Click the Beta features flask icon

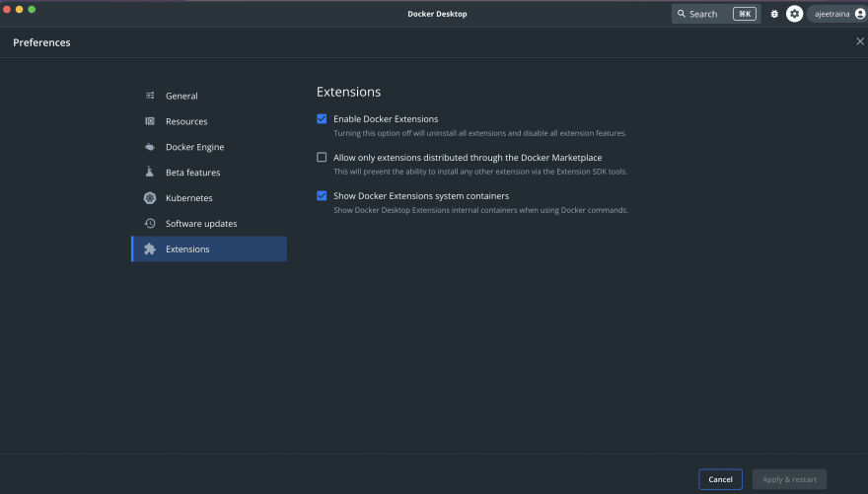pos(150,172)
